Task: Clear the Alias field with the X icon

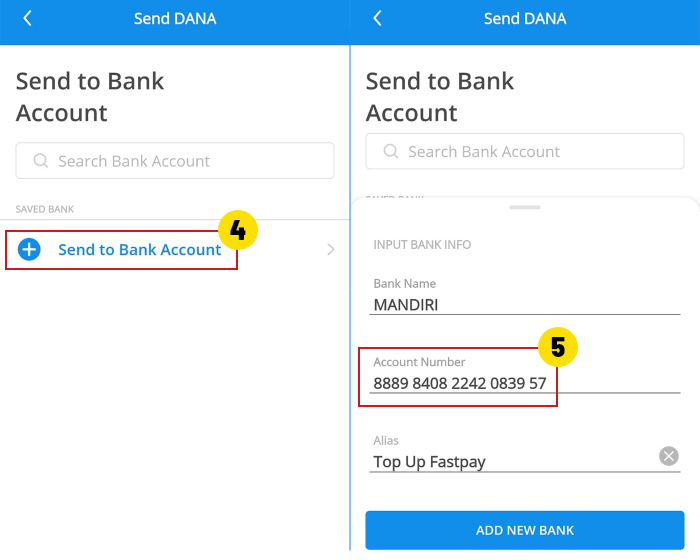Action: [669, 456]
